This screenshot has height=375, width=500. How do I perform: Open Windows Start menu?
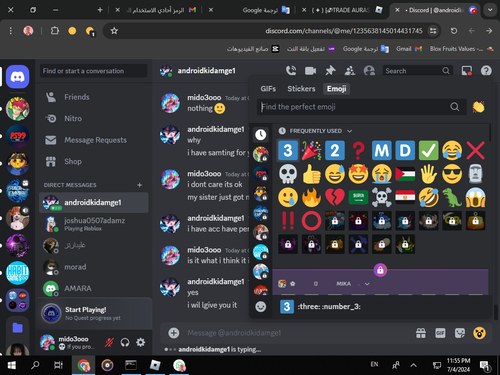click(x=12, y=365)
